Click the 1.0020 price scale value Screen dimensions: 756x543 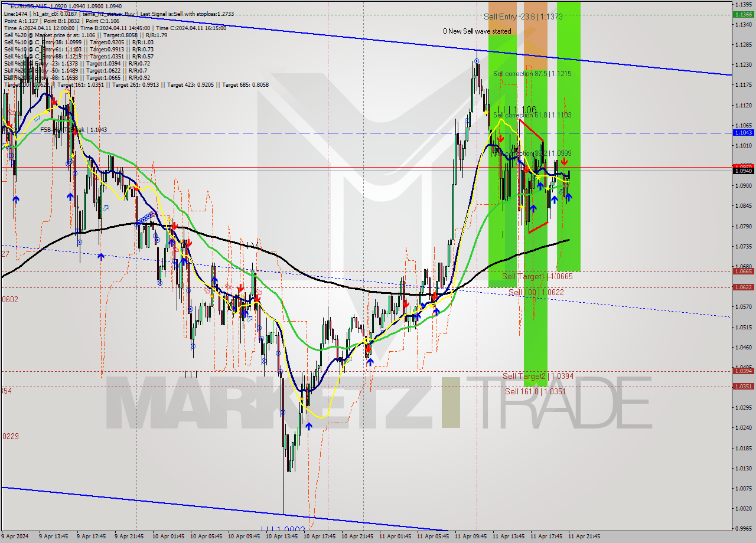tap(743, 508)
